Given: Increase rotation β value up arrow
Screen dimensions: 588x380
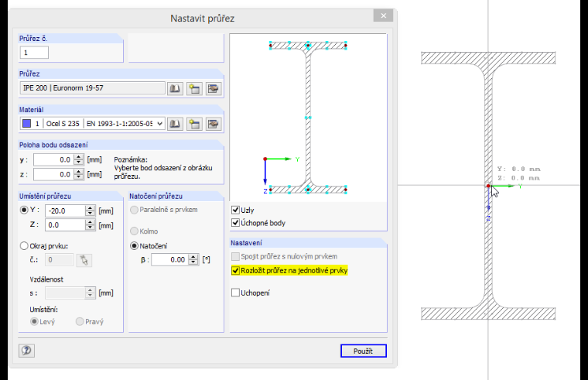Looking at the screenshot, I should [x=193, y=257].
